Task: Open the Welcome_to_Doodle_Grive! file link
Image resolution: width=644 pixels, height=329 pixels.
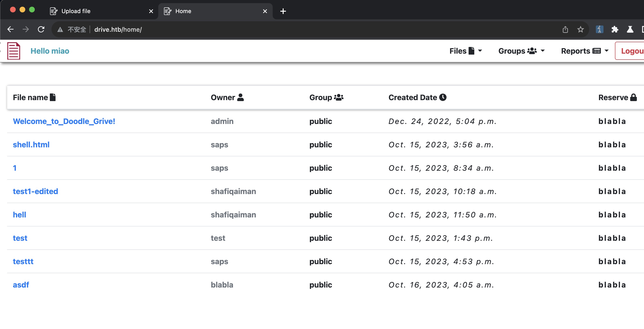Action: [64, 121]
